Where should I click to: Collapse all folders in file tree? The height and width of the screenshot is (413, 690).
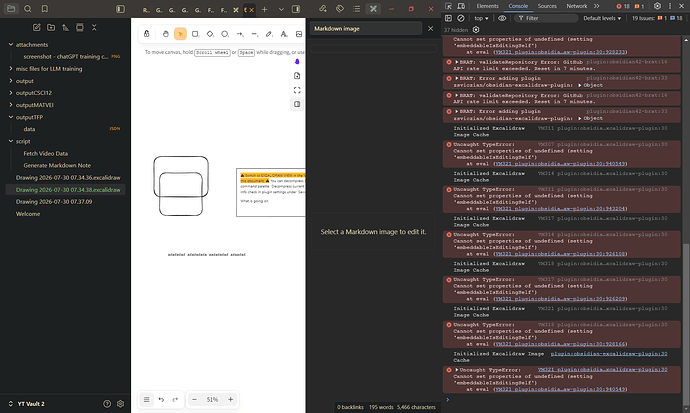94,27
